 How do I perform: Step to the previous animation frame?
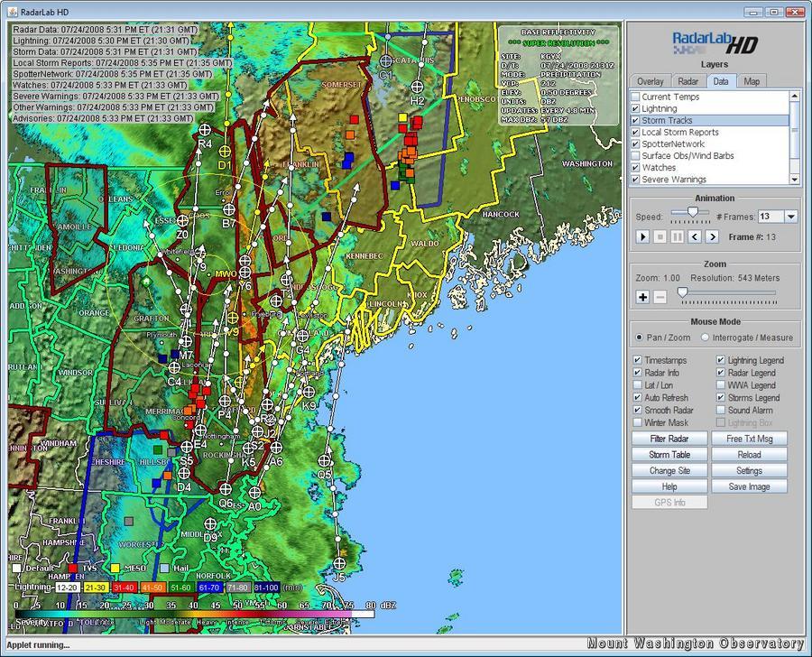coord(695,236)
